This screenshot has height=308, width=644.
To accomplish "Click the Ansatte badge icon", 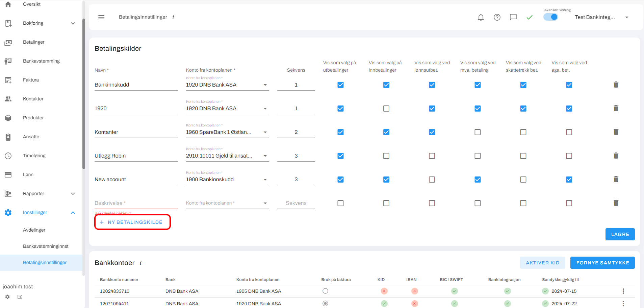I will coord(8,137).
